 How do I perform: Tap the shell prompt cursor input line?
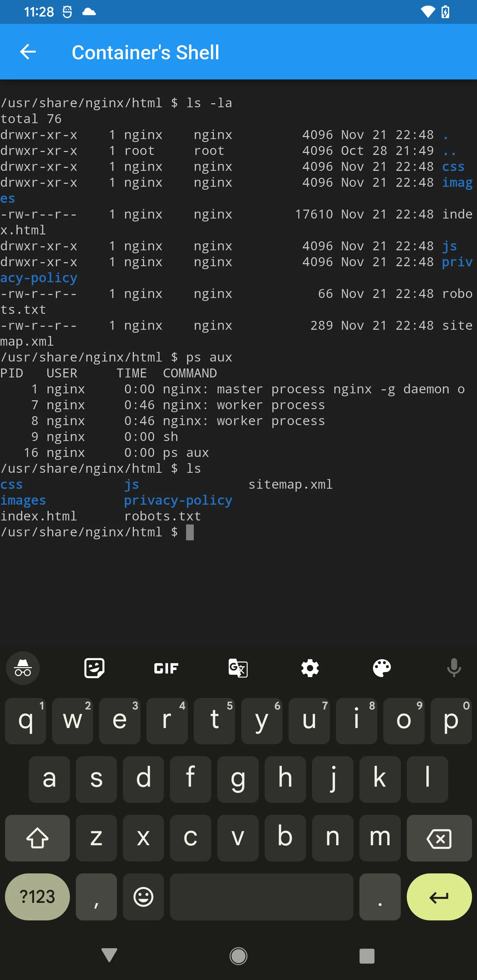pyautogui.click(x=97, y=532)
